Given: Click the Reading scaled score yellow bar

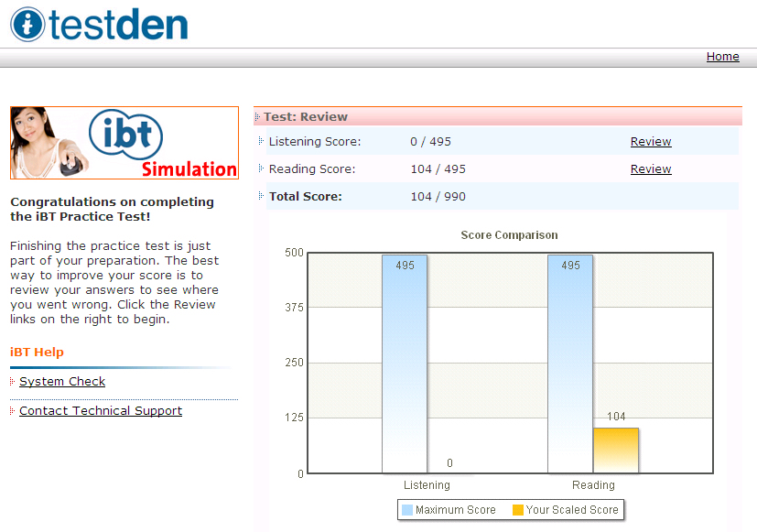Looking at the screenshot, I should coord(616,451).
